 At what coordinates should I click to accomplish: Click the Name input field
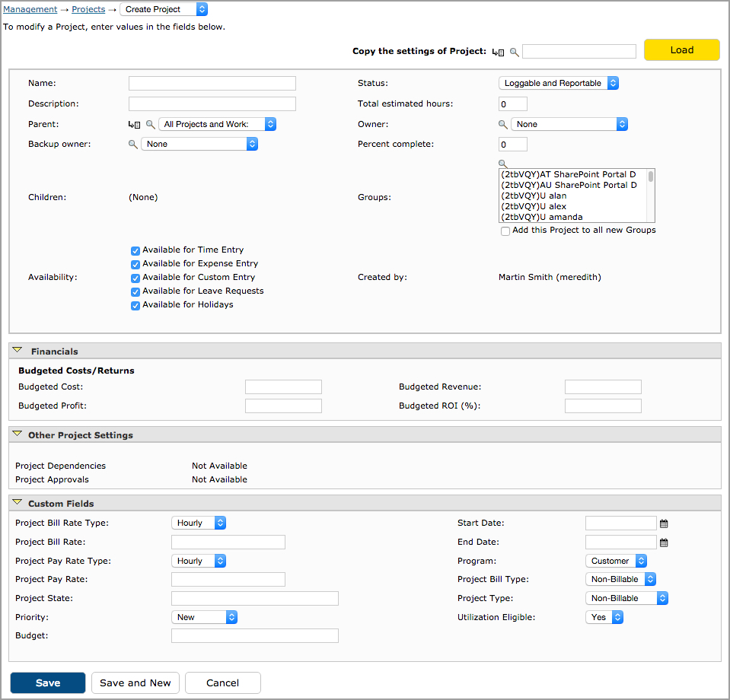(x=212, y=83)
